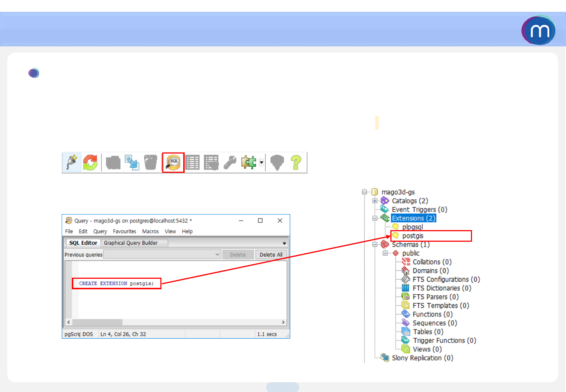Viewport: 566px width, 392px height.
Task: Open the Edit menu
Action: tap(83, 231)
